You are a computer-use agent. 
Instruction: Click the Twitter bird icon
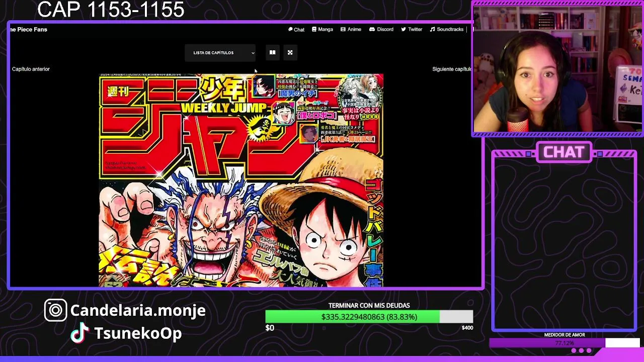pyautogui.click(x=404, y=30)
